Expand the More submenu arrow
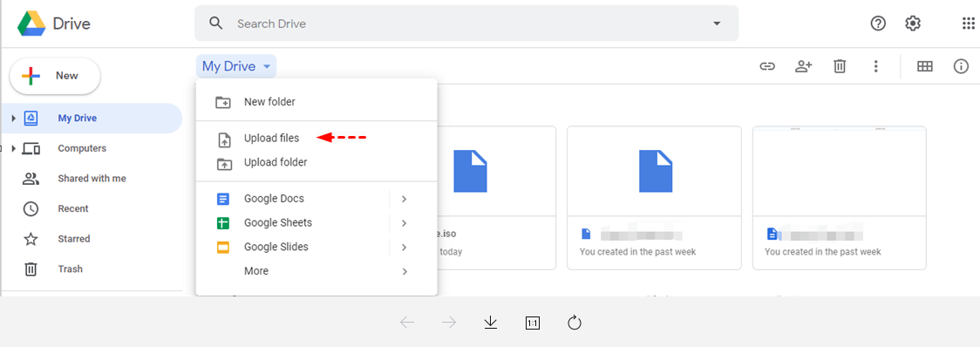The height and width of the screenshot is (347, 980). pos(405,271)
